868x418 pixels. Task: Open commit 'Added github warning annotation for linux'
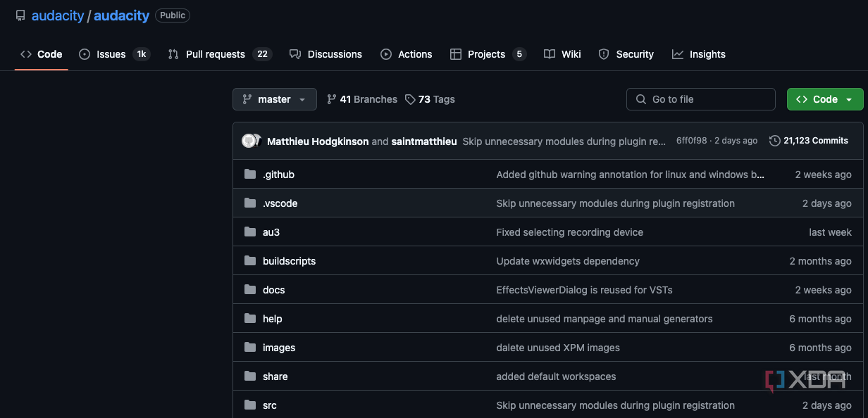click(631, 175)
